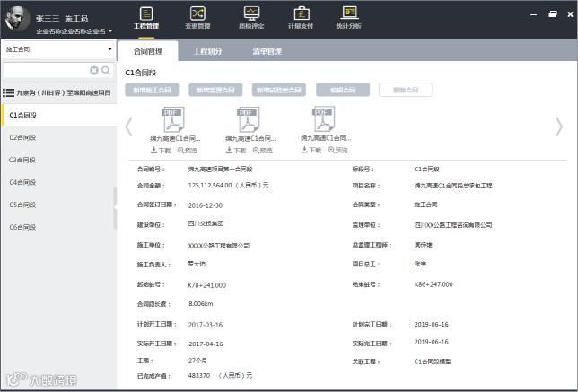Click the 编辑合同 button
The image size is (578, 392).
click(343, 90)
